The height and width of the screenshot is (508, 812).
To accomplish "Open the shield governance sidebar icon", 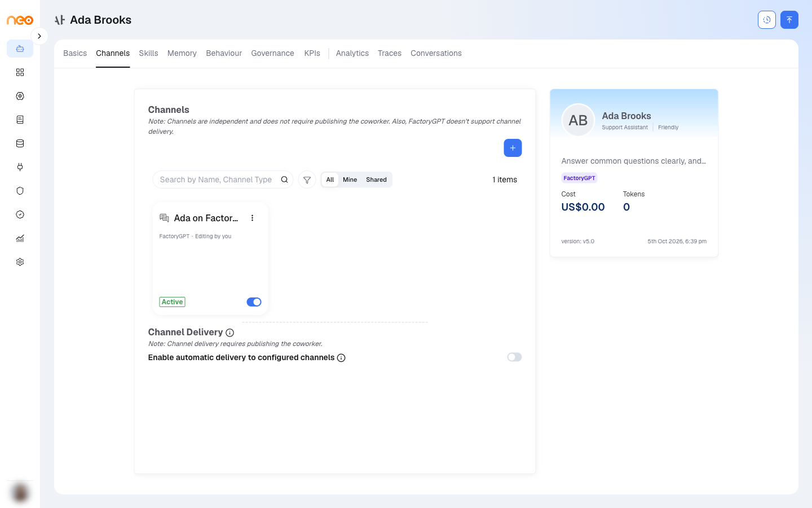I will tap(20, 191).
